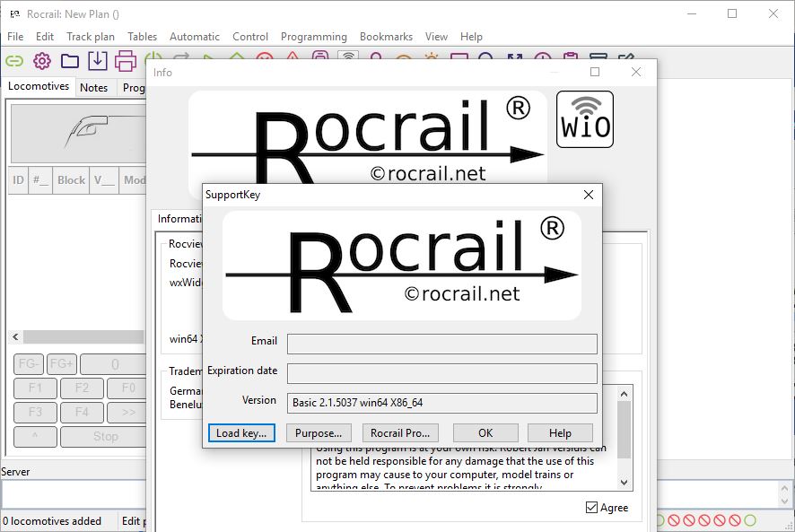
Task: Click the server log scroll-down arrow
Action: (x=784, y=501)
